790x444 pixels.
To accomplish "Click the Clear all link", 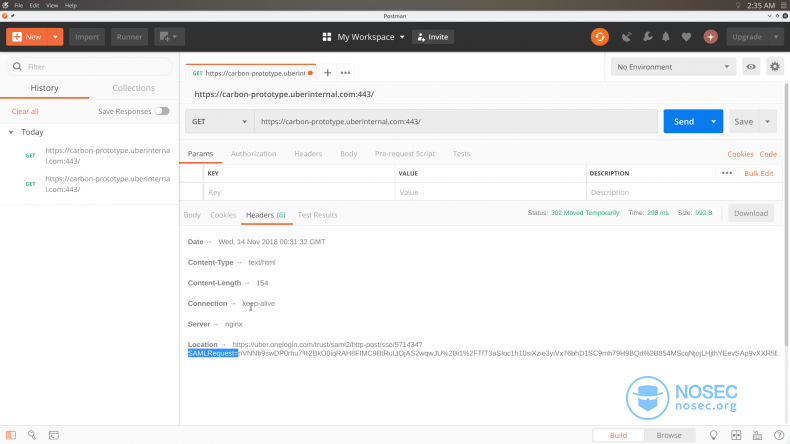I will (x=25, y=111).
